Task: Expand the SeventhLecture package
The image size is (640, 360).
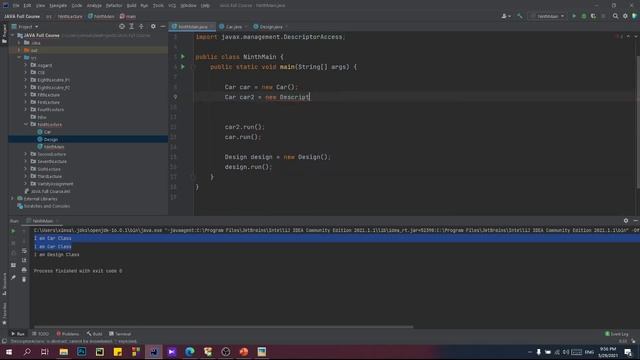Action: click(26, 162)
